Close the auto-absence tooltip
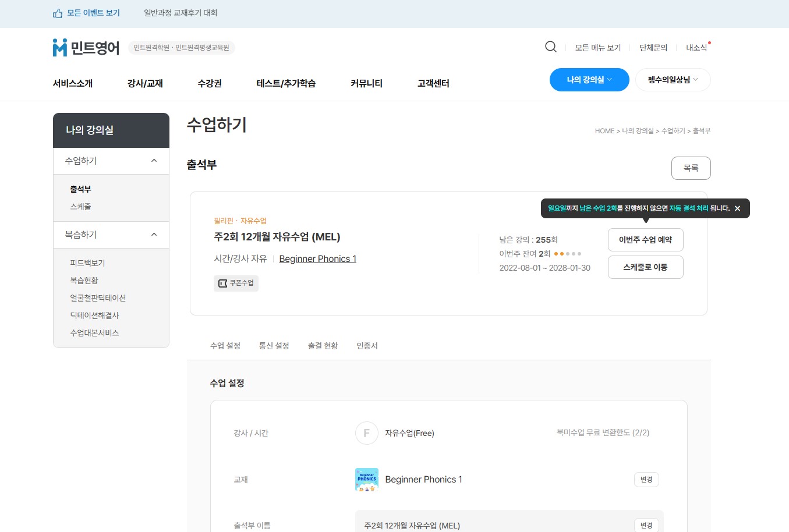 (x=737, y=208)
